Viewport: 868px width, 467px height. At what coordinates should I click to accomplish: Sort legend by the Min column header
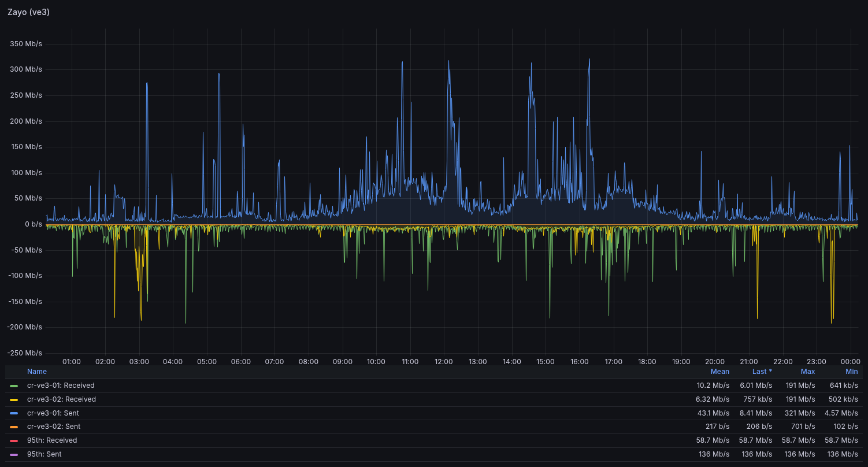point(852,372)
